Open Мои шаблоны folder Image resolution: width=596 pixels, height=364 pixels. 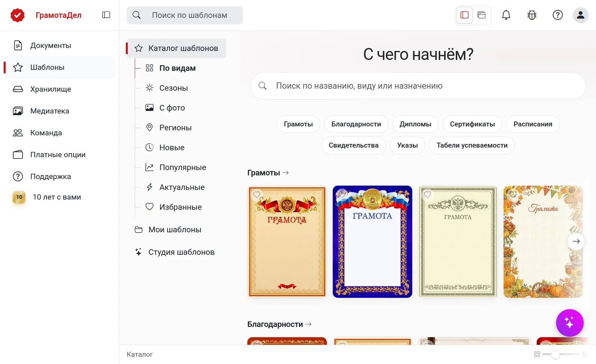176,230
